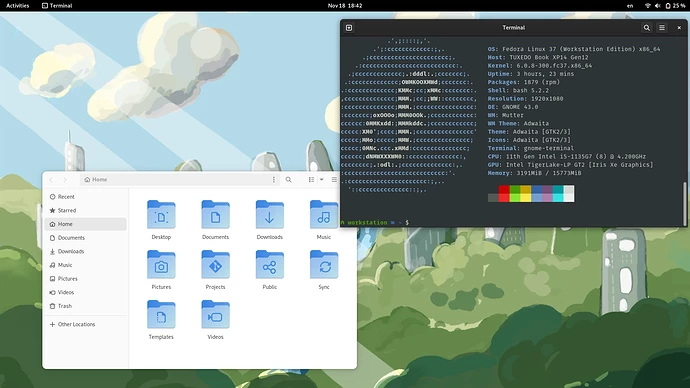
Task: Open Trash in Files sidebar
Action: (85, 306)
